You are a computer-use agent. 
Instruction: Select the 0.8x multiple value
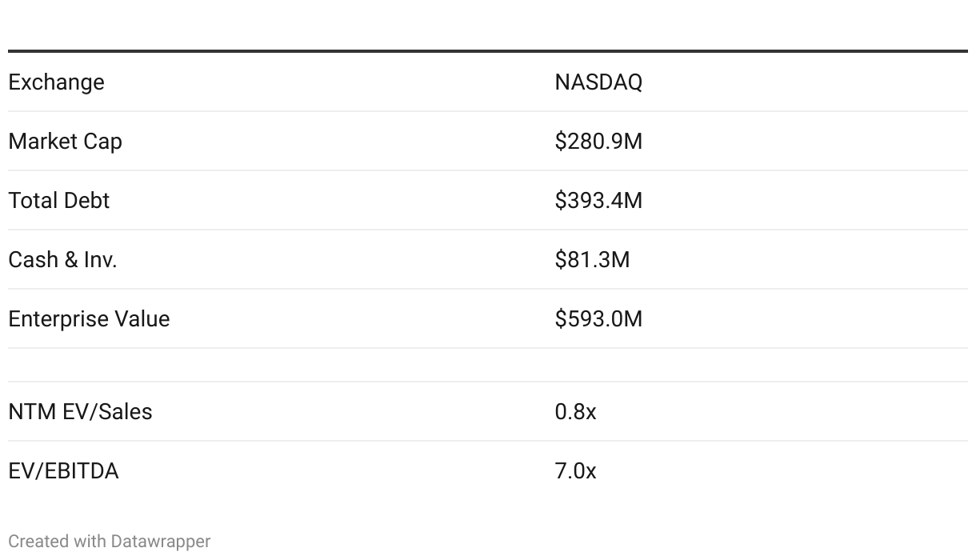click(575, 412)
